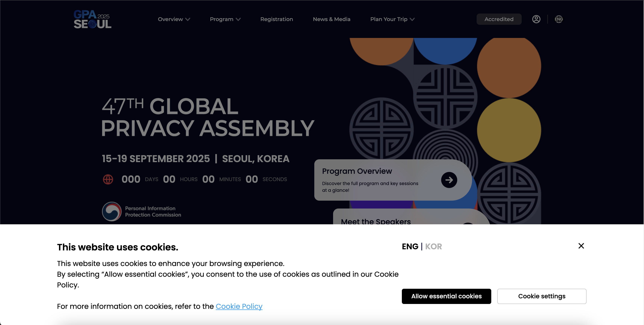The height and width of the screenshot is (325, 644).
Task: Click 'This website uses cookies.' heading
Action: point(117,247)
